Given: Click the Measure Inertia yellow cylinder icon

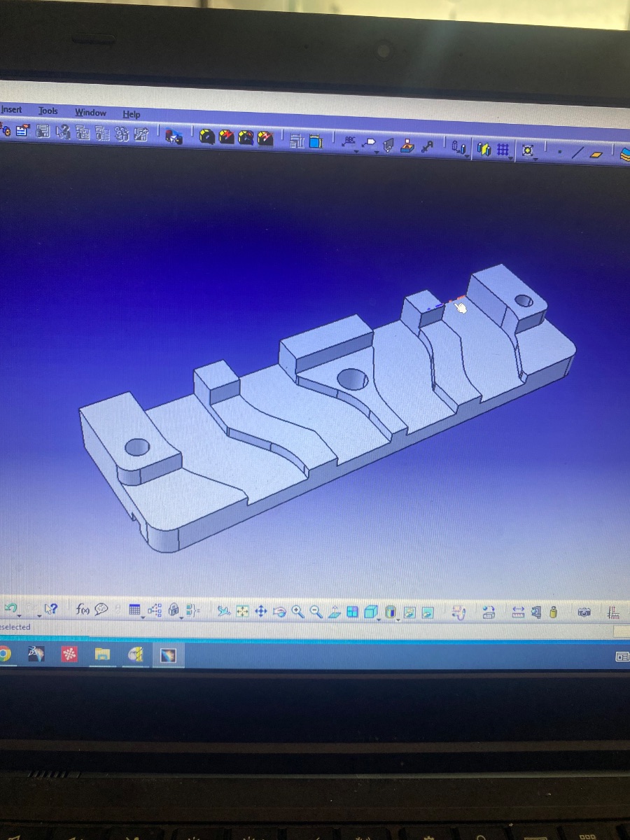Looking at the screenshot, I should pos(553,612).
